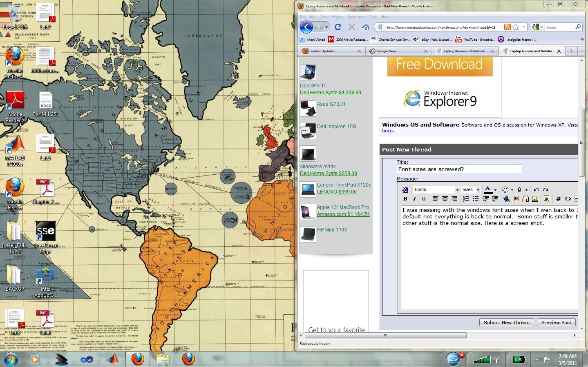Screen dimensions: 588x367
Task: Open Dell Home Syste $1,208.99 link
Action: 330,93
